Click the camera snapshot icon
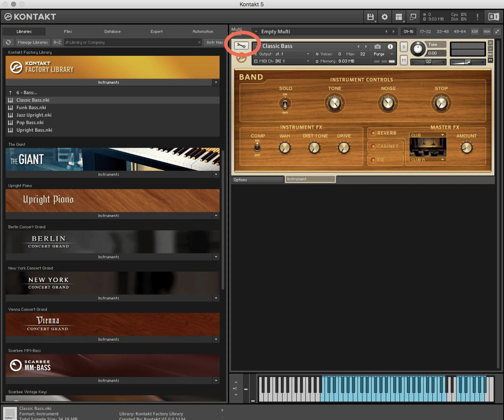The width and height of the screenshot is (504, 420). 377,46
